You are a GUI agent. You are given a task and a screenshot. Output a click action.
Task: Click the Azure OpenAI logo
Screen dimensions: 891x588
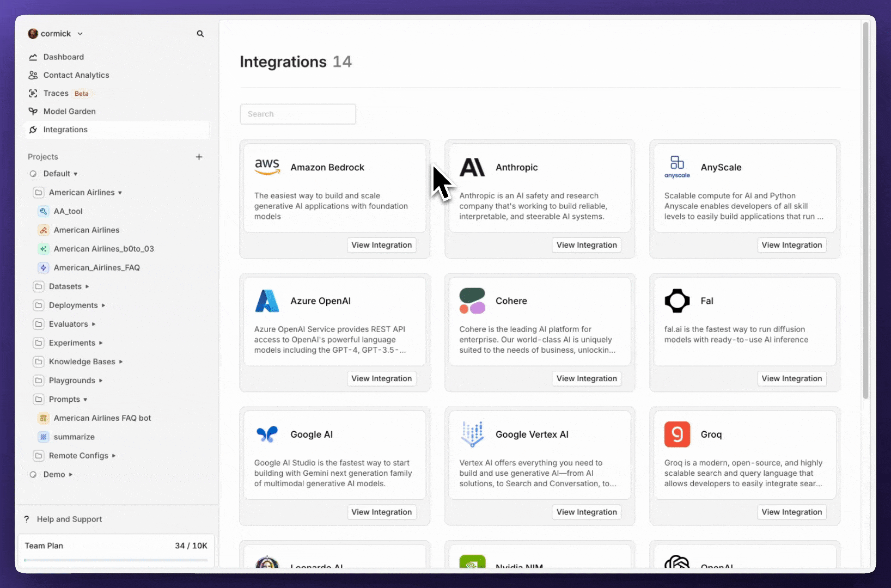point(267,301)
